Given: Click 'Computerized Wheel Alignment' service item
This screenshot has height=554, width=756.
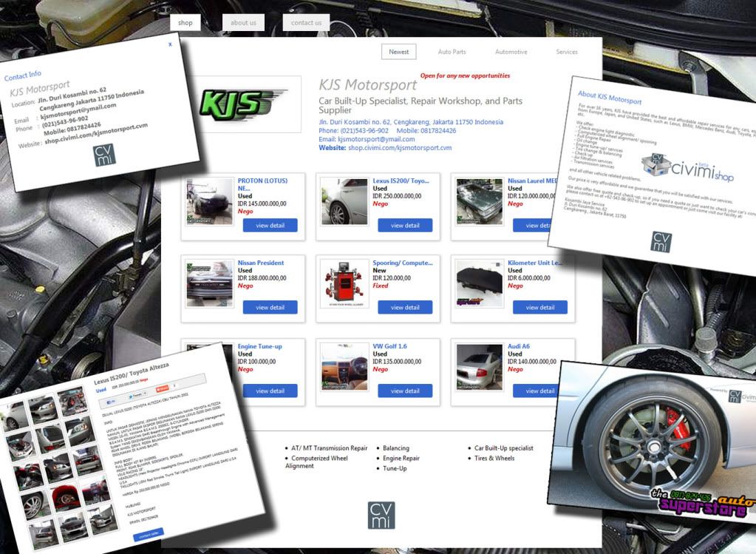Looking at the screenshot, I should [x=317, y=462].
